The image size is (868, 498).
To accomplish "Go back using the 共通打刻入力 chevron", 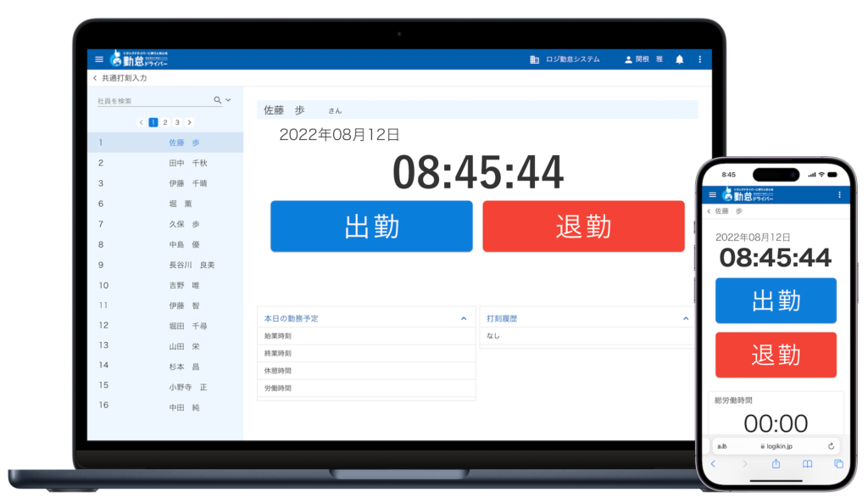I will pyautogui.click(x=94, y=77).
